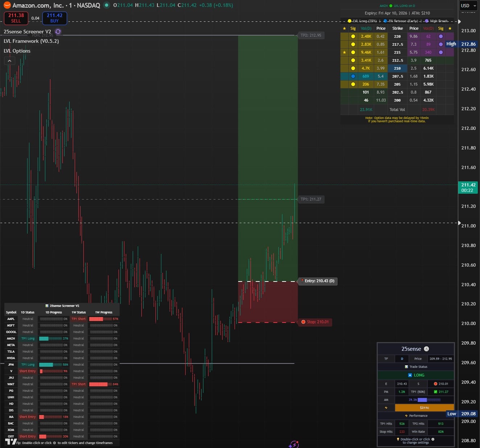The height and width of the screenshot is (448, 480).
Task: Click the Stop: 210.01 level label
Action: click(315, 322)
